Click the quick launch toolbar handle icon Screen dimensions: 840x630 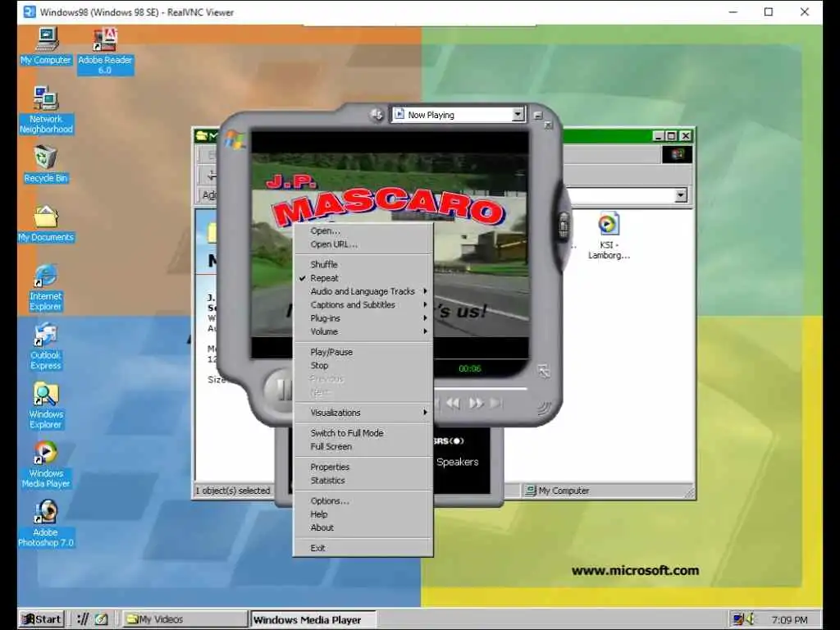pos(83,619)
